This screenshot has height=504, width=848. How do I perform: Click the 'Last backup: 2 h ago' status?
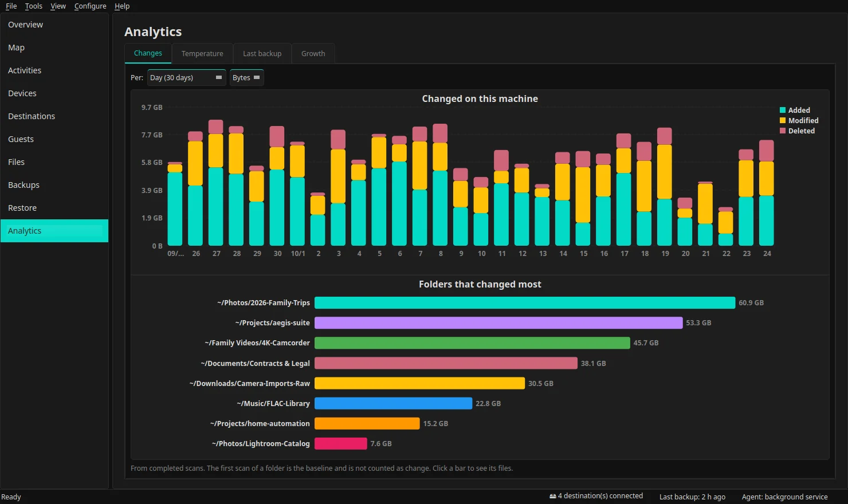pos(692,497)
